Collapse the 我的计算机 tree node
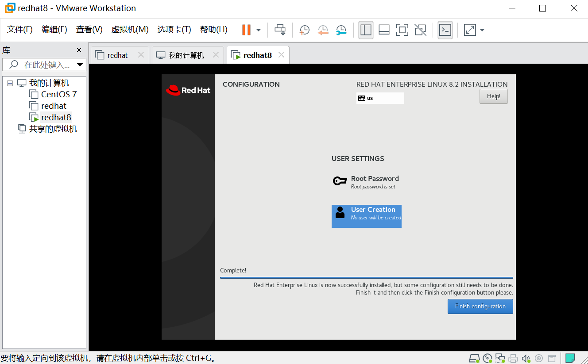 (x=10, y=83)
